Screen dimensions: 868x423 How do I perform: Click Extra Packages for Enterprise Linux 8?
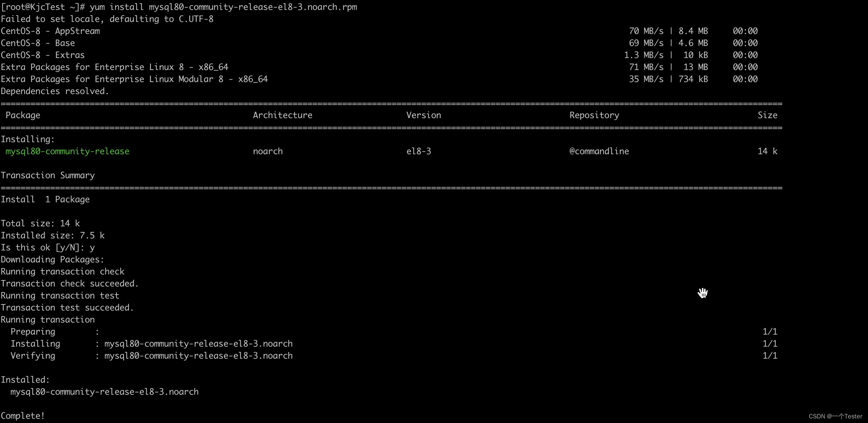coord(115,67)
